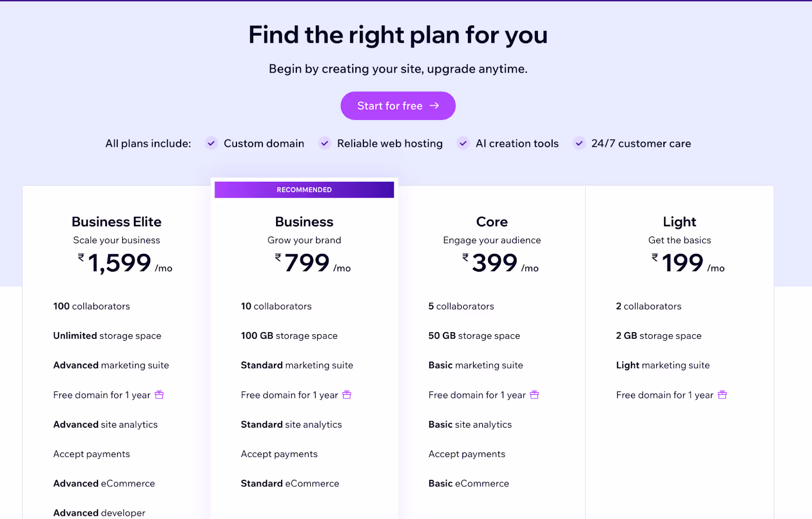This screenshot has width=812, height=519.
Task: Click the gift icon in Business Elite plan
Action: (159, 395)
